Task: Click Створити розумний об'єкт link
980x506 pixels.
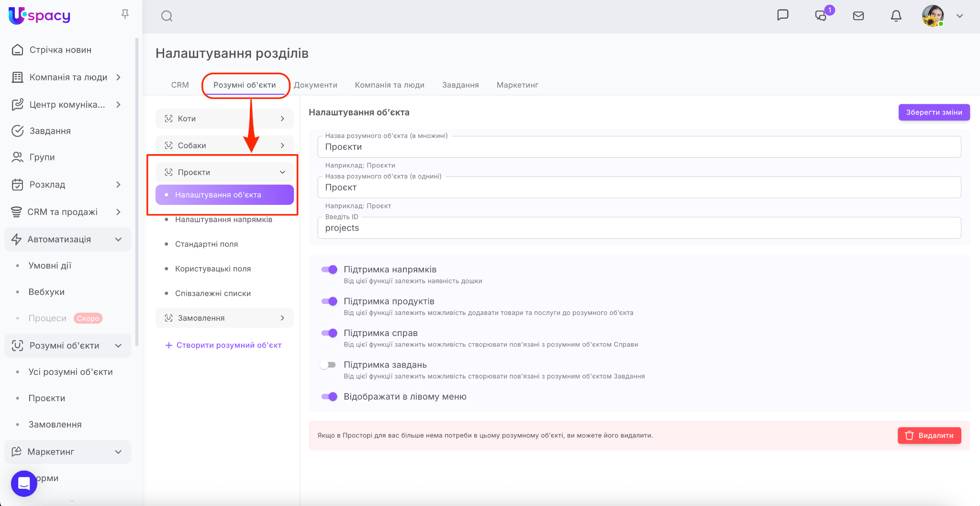Action: [x=223, y=345]
